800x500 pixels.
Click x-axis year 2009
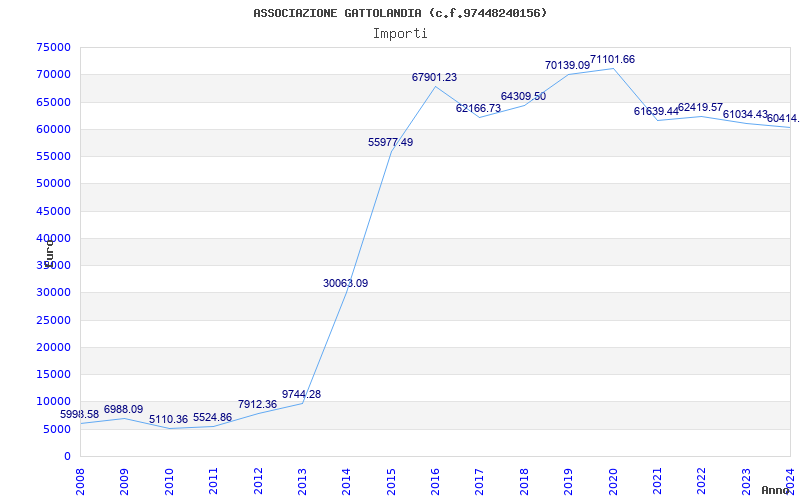pyautogui.click(x=125, y=482)
